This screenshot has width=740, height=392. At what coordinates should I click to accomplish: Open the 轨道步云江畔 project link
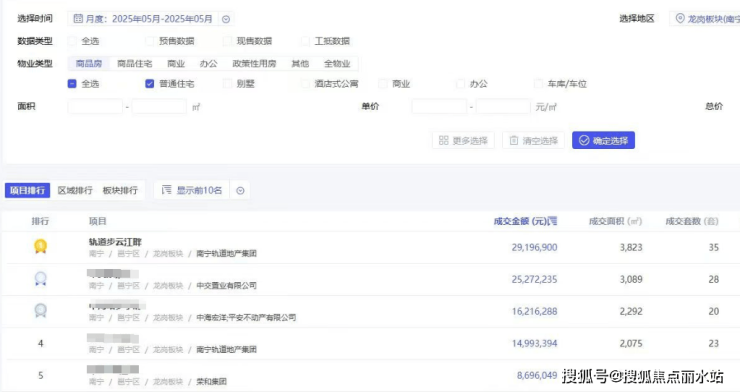(x=115, y=242)
